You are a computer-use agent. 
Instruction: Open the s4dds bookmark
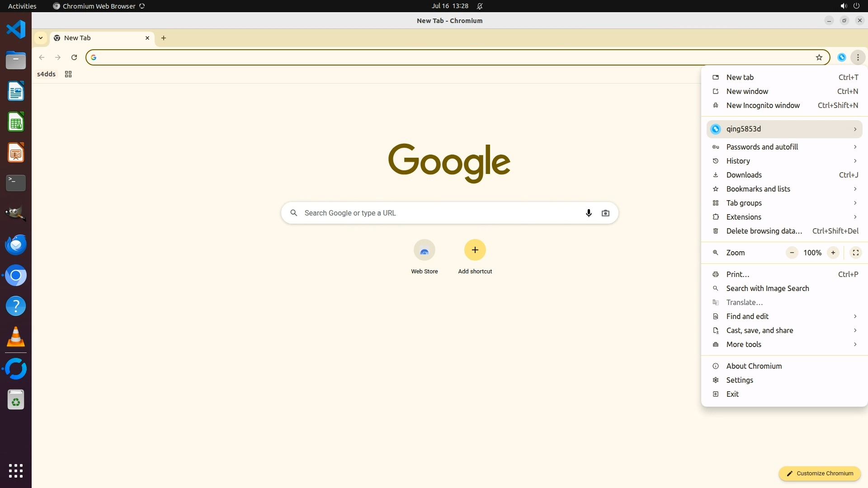[46, 74]
